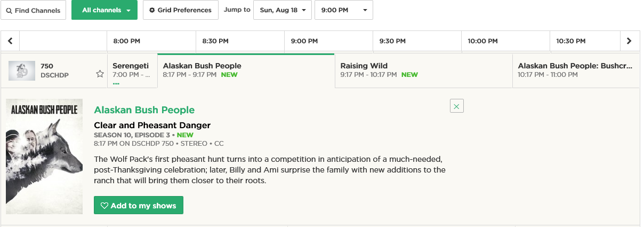Screen dimensions: 644x227
Task: Open Grid Preferences gear settings
Action: (180, 10)
